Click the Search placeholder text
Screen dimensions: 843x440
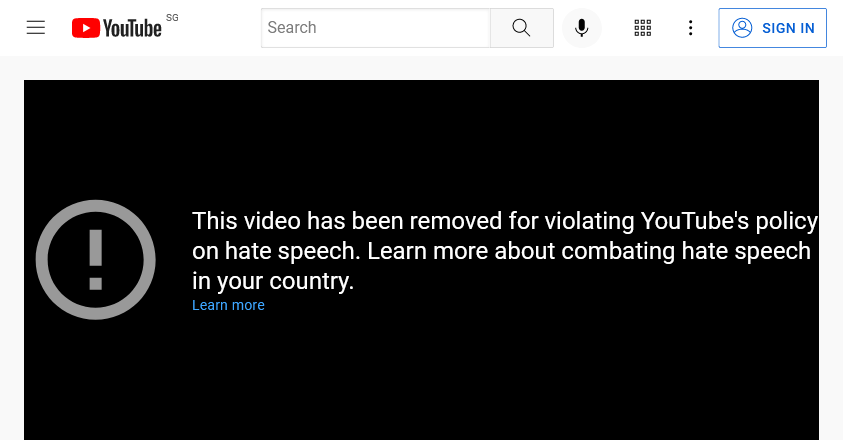click(x=292, y=27)
